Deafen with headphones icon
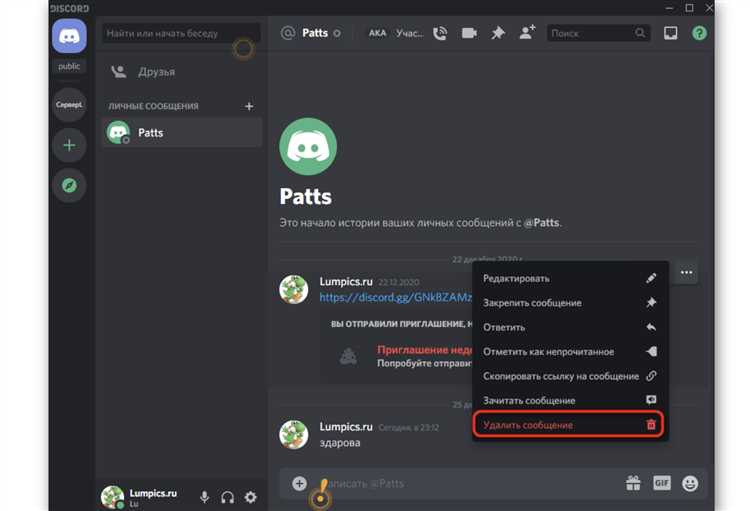 [228, 497]
